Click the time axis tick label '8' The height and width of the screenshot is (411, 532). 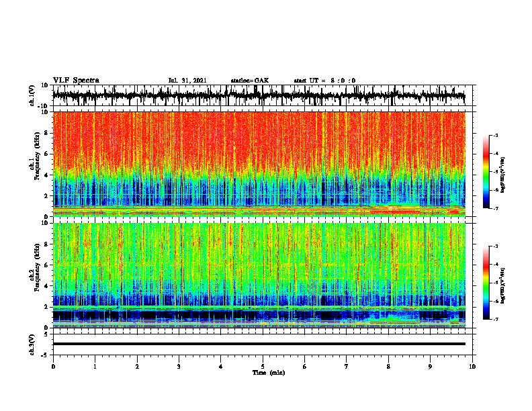(x=388, y=367)
